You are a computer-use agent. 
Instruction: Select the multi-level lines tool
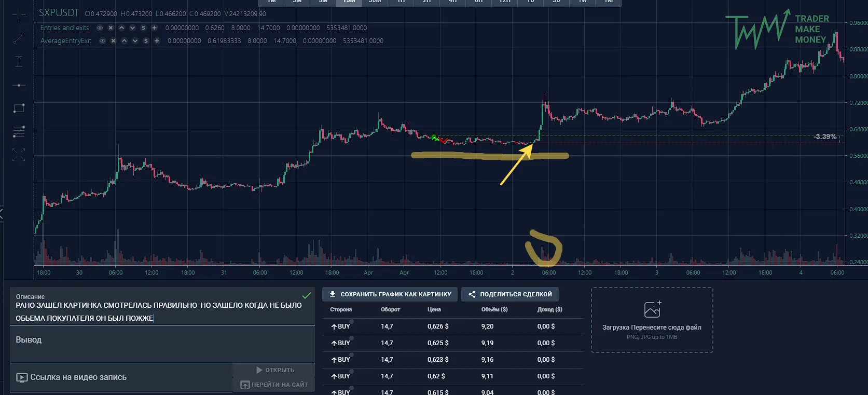19,131
